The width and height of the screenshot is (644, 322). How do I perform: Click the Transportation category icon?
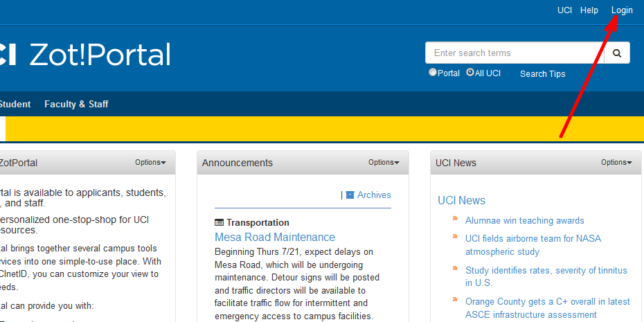pyautogui.click(x=220, y=222)
